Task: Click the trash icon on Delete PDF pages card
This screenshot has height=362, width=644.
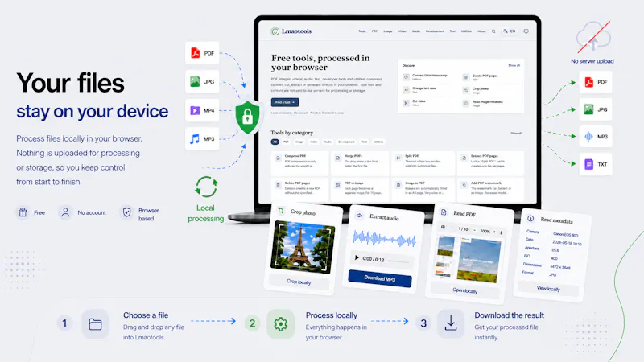Action: click(x=278, y=185)
